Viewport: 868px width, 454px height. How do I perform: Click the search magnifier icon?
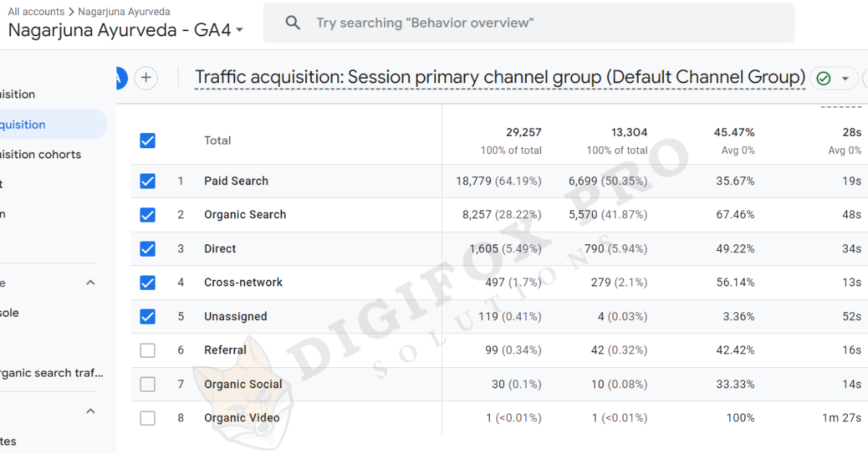pyautogui.click(x=293, y=23)
